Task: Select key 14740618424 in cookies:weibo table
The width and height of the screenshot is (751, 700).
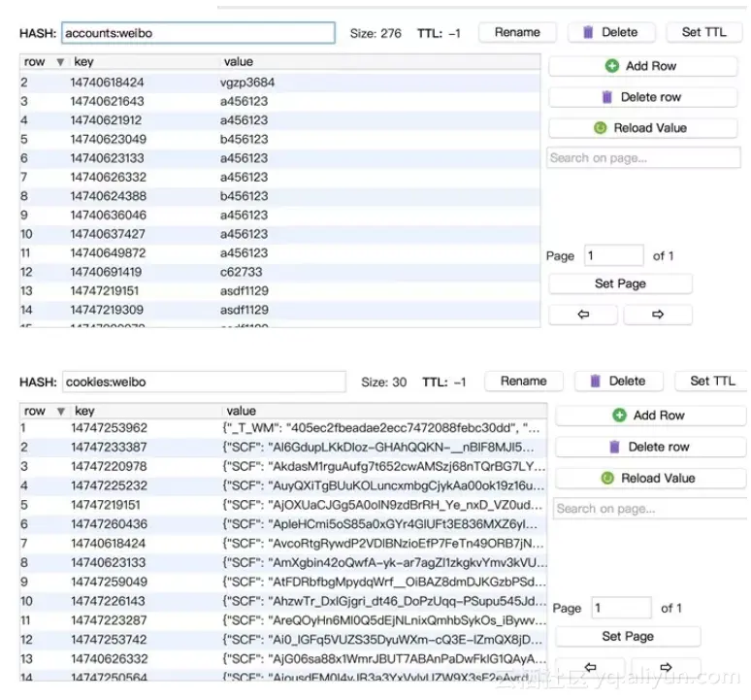Action: pyautogui.click(x=109, y=544)
